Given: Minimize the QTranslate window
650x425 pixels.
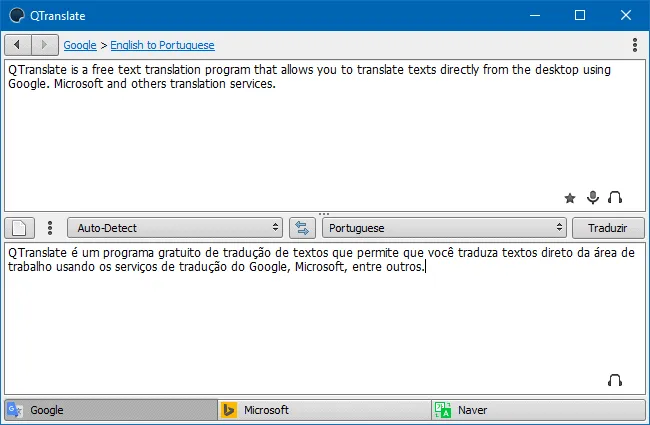Looking at the screenshot, I should point(535,15).
